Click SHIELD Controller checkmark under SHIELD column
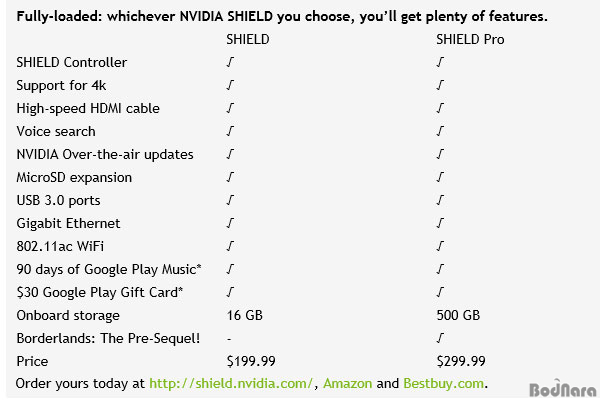Viewport: 600px width, 400px height. pyautogui.click(x=230, y=62)
